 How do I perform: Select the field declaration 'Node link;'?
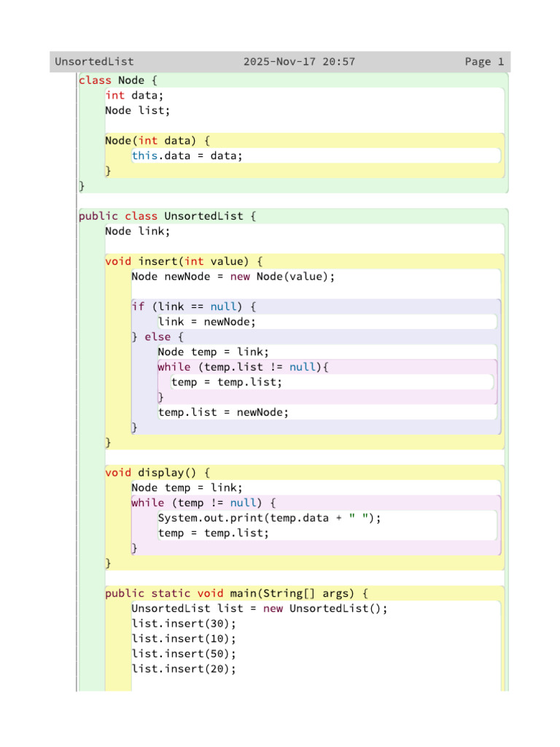(138, 231)
